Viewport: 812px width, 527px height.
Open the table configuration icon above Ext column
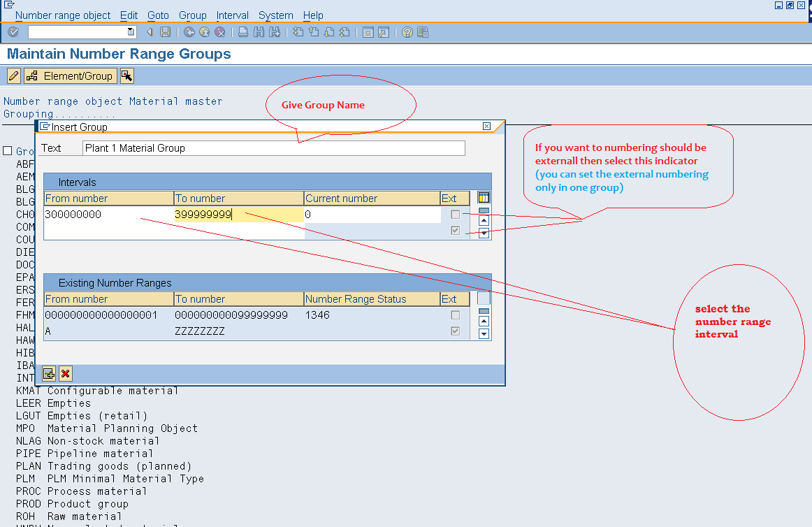tap(484, 198)
